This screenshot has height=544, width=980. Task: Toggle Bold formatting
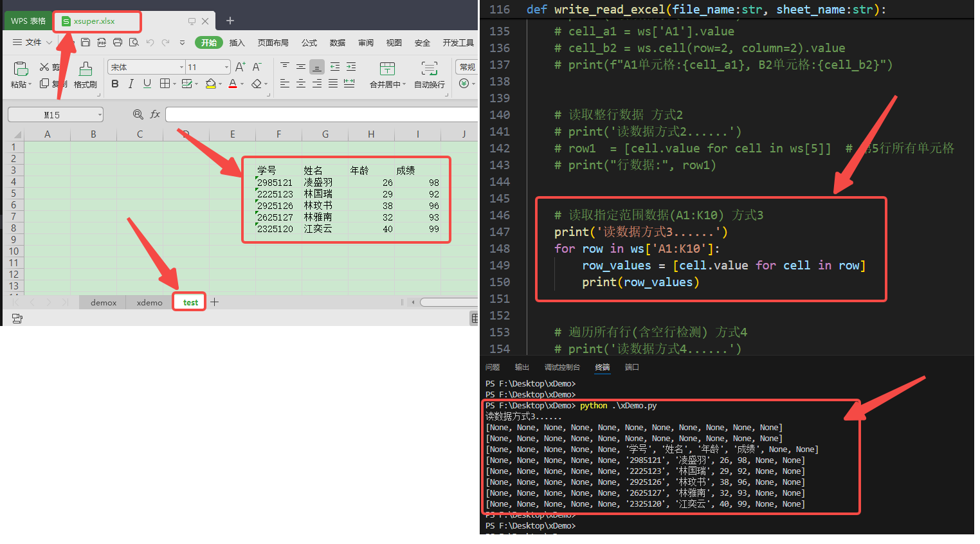(115, 84)
